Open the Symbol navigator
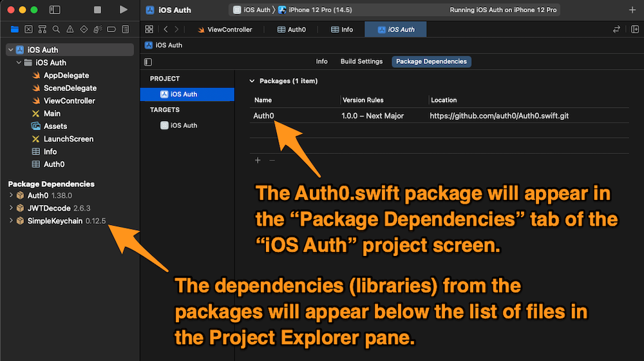 [43, 29]
